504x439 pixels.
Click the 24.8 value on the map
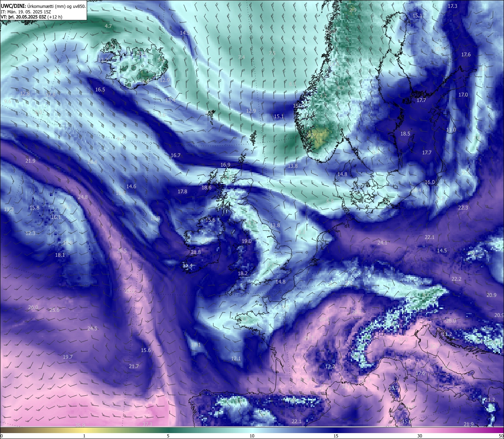click(x=83, y=197)
